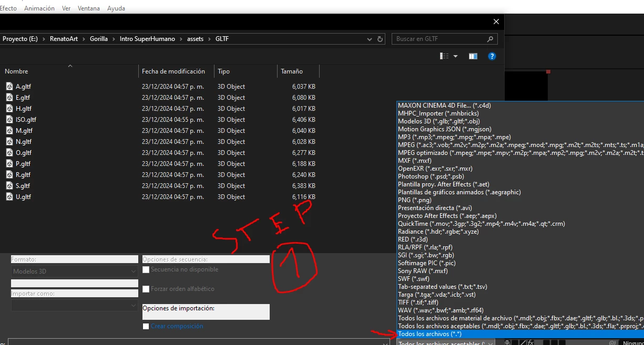This screenshot has width=644, height=345.
Task: Open the Ver menu
Action: pos(66,8)
